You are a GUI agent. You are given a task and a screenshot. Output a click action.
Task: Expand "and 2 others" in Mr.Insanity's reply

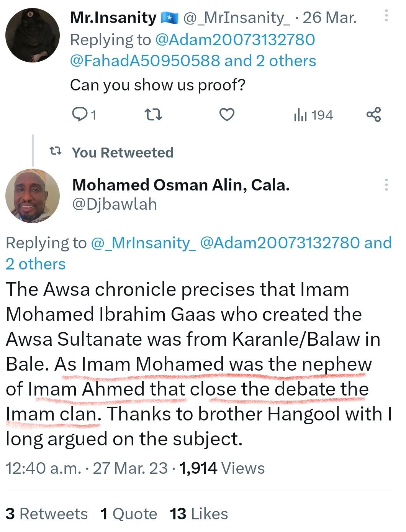click(x=270, y=61)
